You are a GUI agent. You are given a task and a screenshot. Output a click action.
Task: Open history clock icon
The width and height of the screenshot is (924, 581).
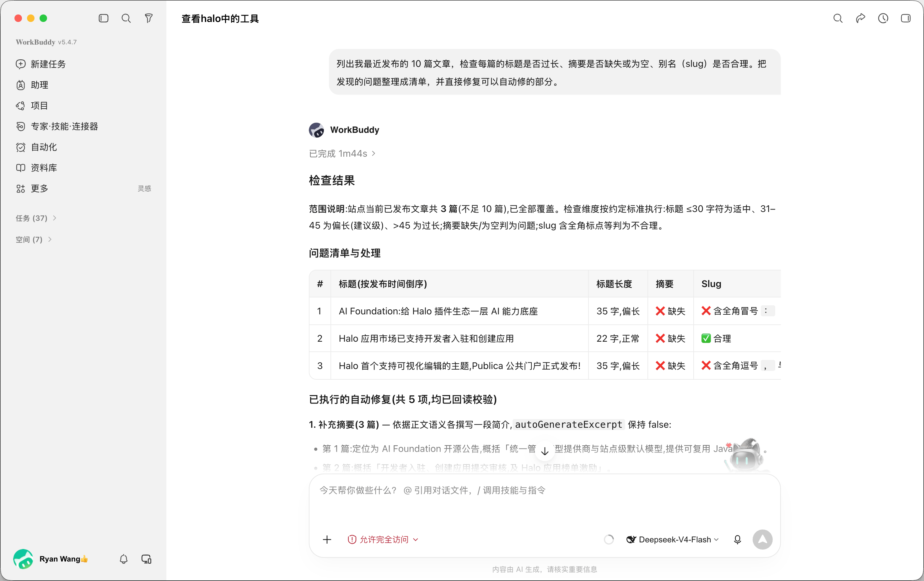(x=883, y=19)
